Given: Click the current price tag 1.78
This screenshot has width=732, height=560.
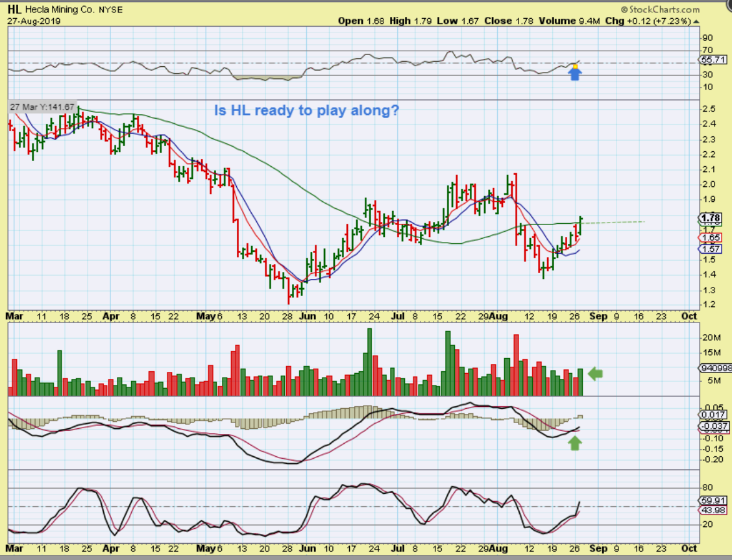Looking at the screenshot, I should [711, 218].
